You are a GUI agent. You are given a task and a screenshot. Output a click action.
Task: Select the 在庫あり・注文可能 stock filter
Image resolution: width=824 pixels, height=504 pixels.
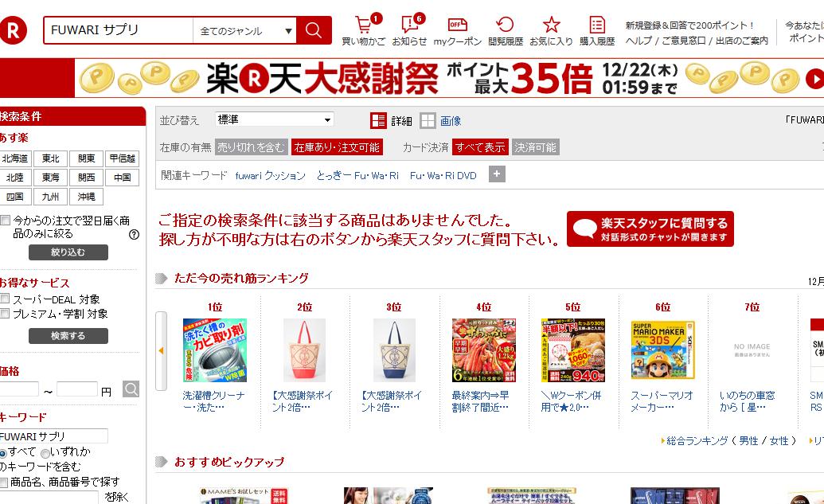(337, 147)
